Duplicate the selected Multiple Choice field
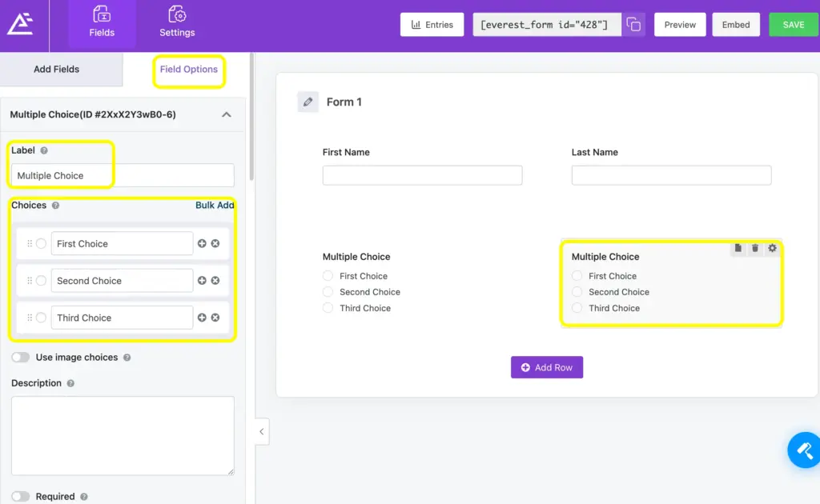This screenshot has width=820, height=504. click(738, 248)
